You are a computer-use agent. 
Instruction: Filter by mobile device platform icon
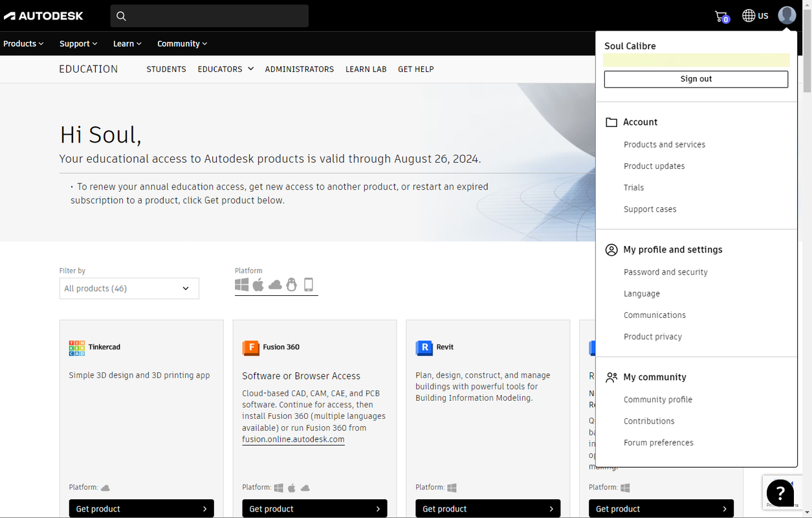click(309, 285)
